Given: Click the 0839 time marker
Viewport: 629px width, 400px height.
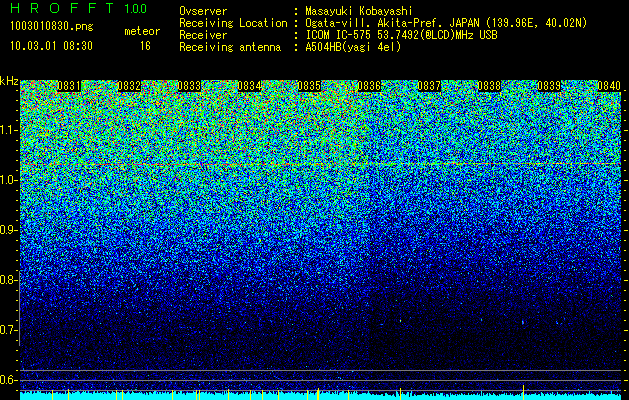Looking at the screenshot, I should [x=549, y=86].
